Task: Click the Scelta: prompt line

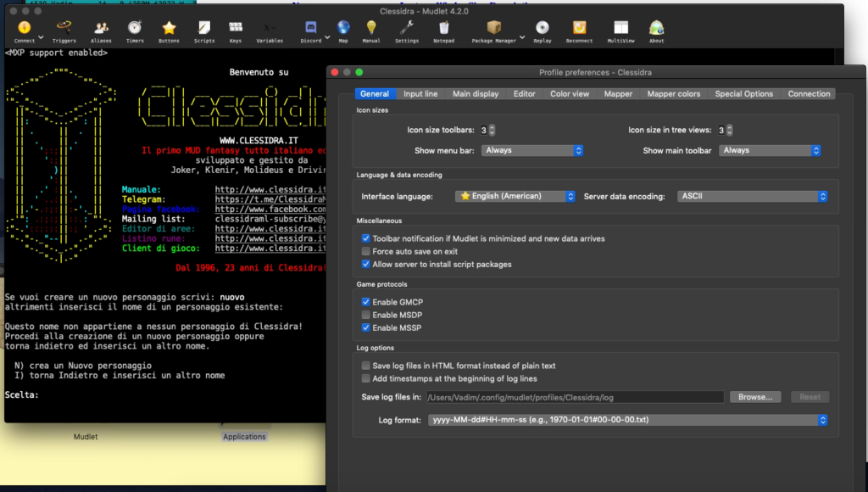Action: (x=21, y=395)
